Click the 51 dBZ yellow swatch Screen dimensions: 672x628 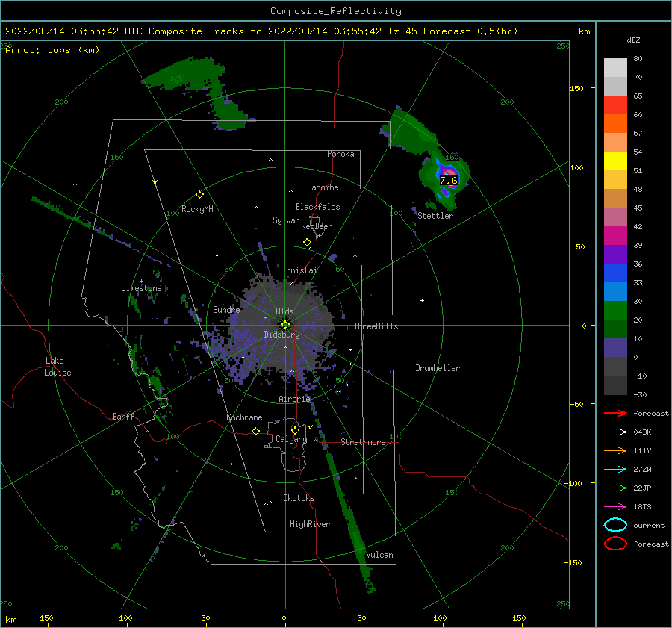615,161
